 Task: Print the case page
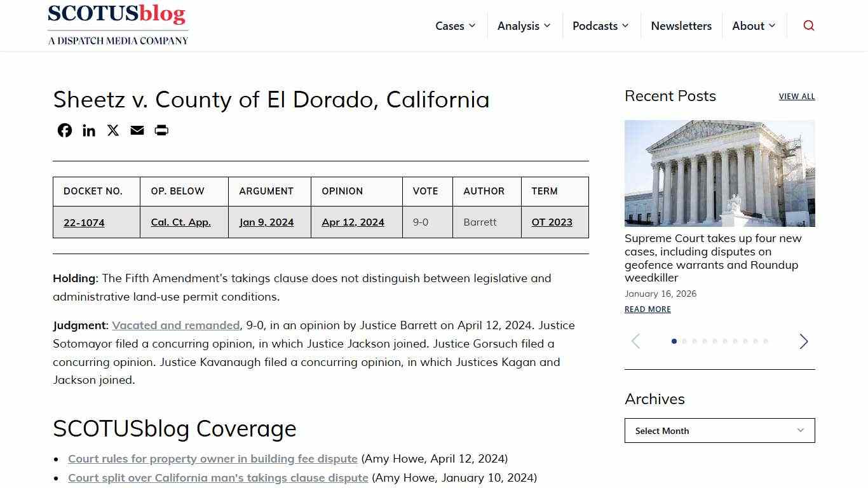coord(161,130)
